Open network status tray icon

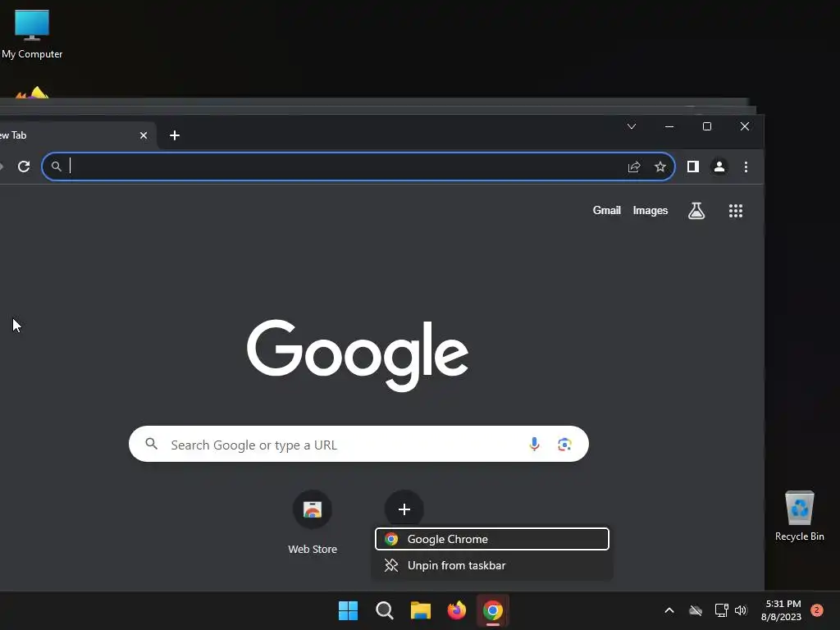point(721,610)
